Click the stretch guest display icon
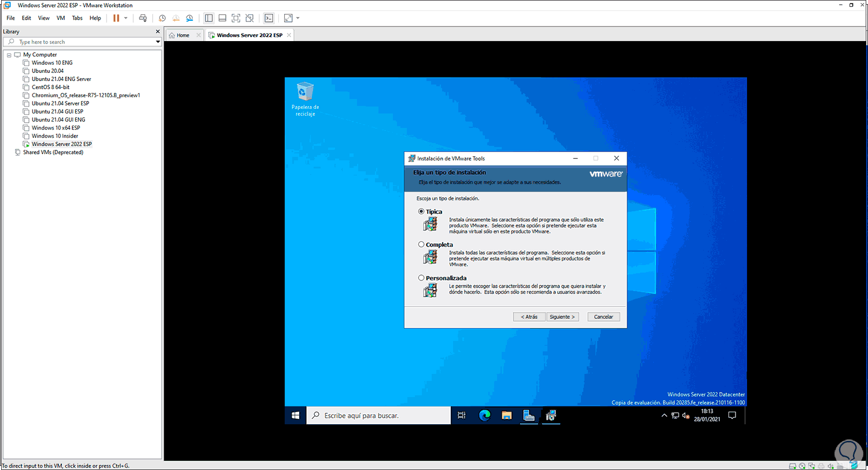Viewport: 868px width, 470px height. [x=288, y=18]
